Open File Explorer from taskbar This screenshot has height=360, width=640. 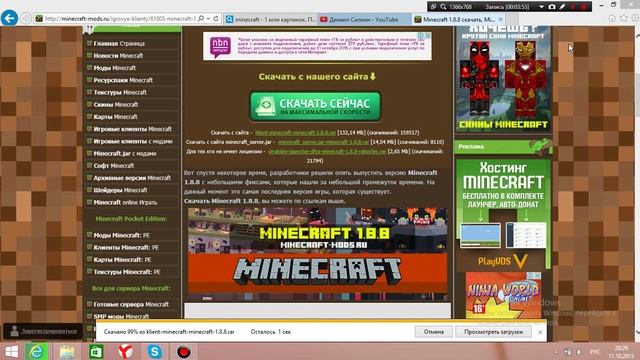pos(67,351)
